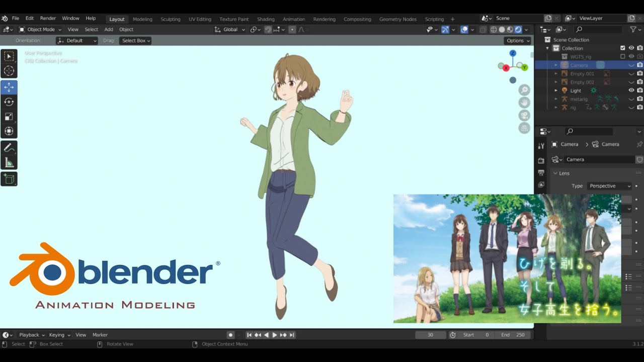Screen dimensions: 644x362
Task: Open lens Type Perspective dropdown
Action: (x=609, y=186)
